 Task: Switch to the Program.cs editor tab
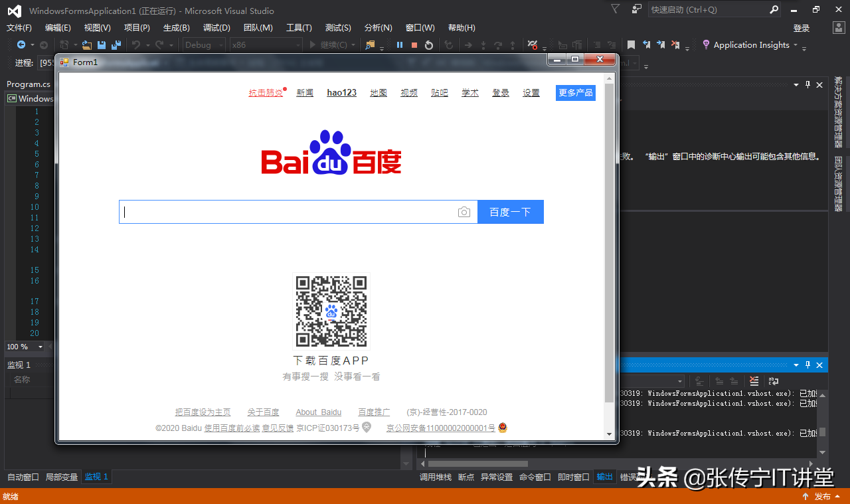pyautogui.click(x=29, y=84)
